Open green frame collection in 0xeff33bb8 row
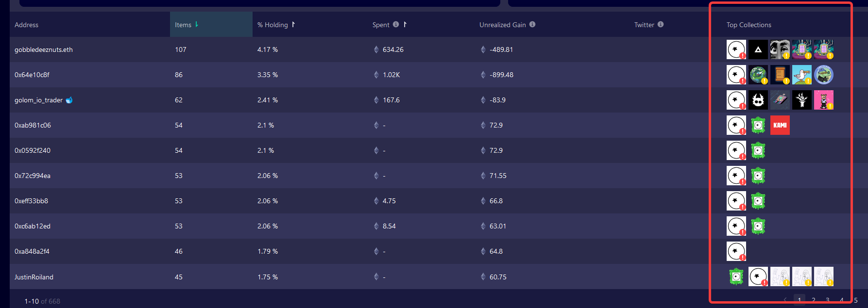Viewport: 868px width, 308px height. click(758, 201)
